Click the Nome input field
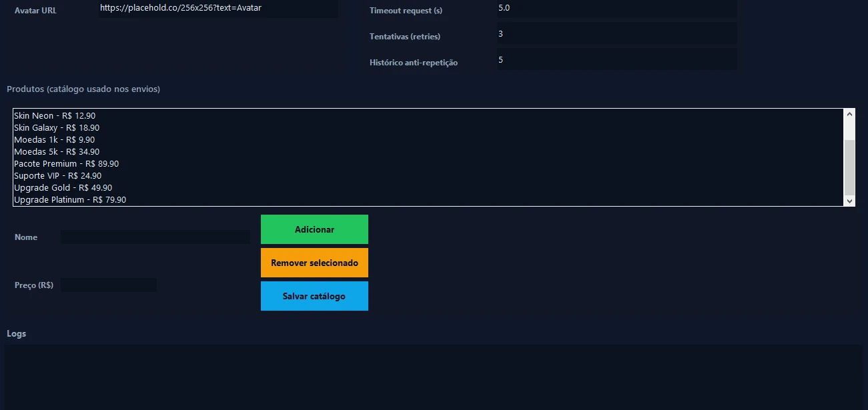 [155, 237]
